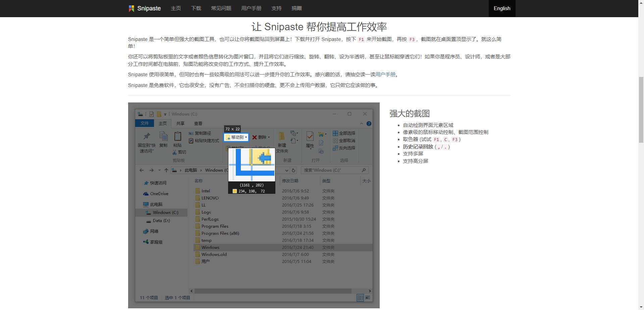Select 家庭组 in the Explorer navigation pane
The image size is (644, 310).
tap(153, 242)
